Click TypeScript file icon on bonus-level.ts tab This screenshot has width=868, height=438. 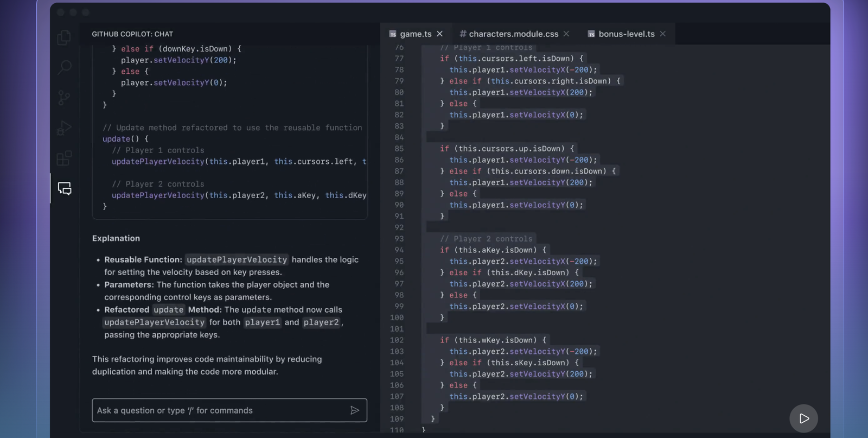[x=591, y=34]
